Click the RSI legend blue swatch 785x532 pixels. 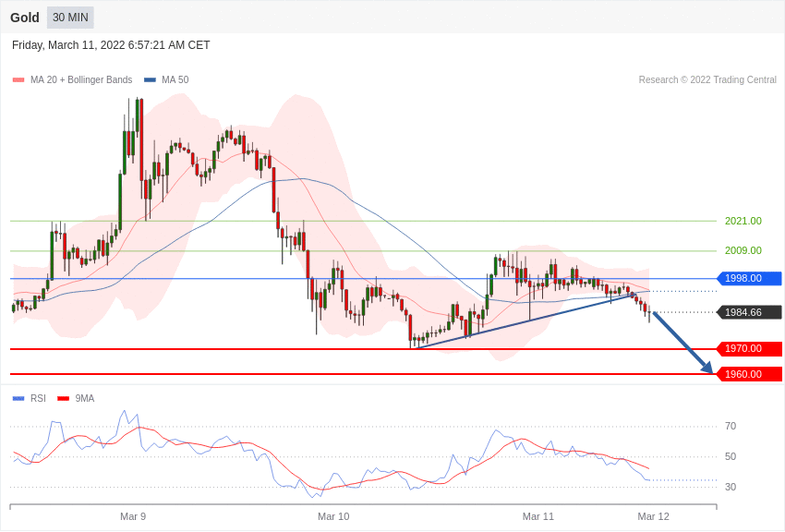[x=18, y=398]
